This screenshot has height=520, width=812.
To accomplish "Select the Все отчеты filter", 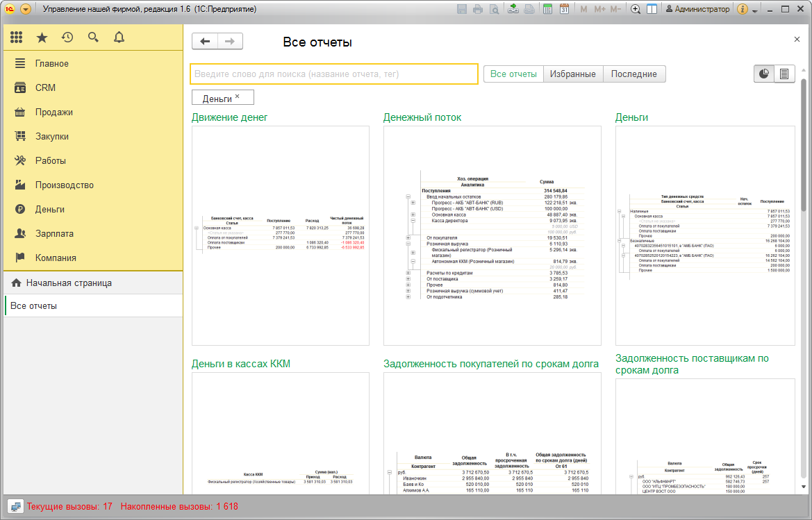I will pos(513,74).
